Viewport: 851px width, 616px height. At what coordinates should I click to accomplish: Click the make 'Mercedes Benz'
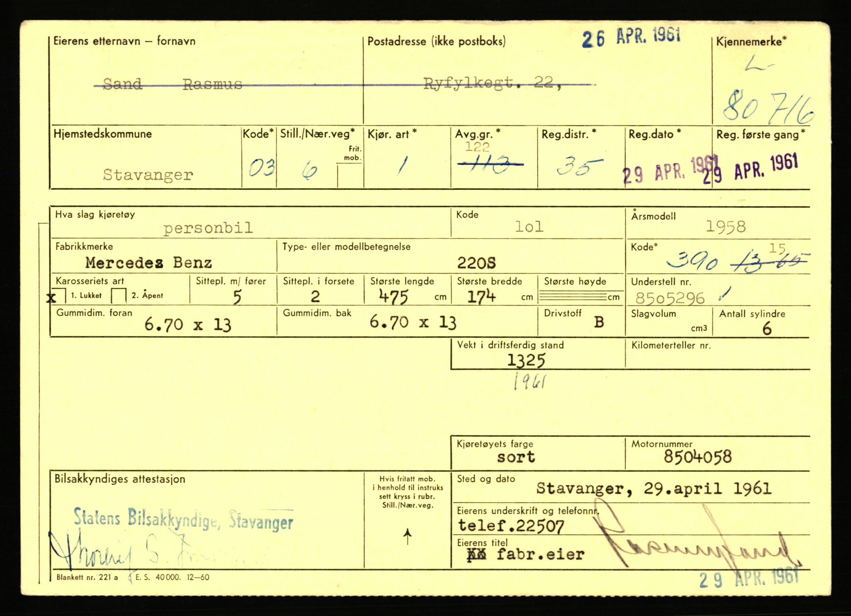(x=149, y=263)
